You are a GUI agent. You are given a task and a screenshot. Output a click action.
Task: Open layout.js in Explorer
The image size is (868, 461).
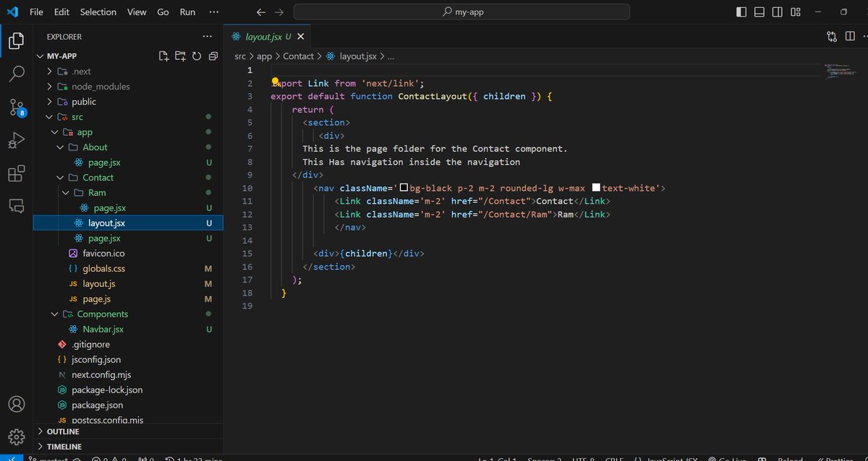pyautogui.click(x=98, y=284)
